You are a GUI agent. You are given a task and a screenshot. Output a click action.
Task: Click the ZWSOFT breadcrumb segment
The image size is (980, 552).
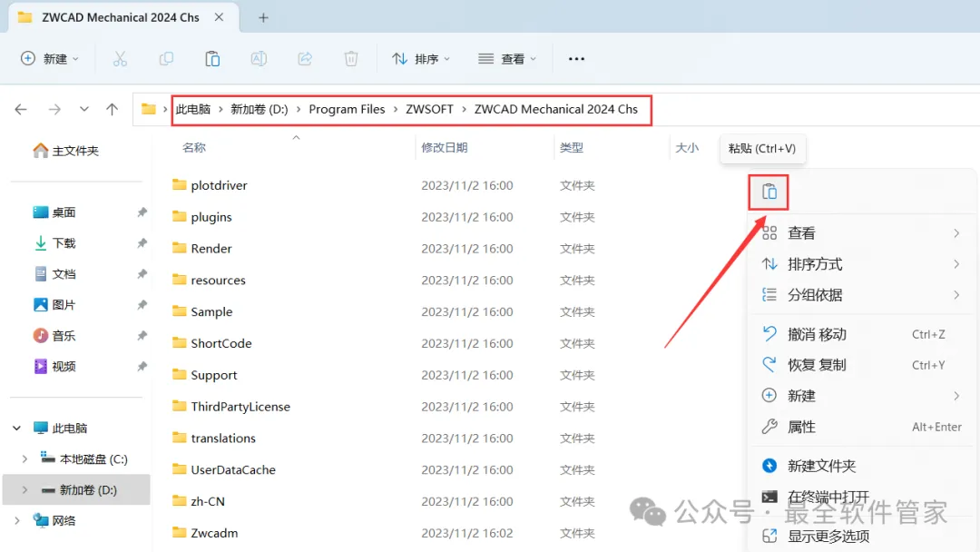click(x=429, y=109)
